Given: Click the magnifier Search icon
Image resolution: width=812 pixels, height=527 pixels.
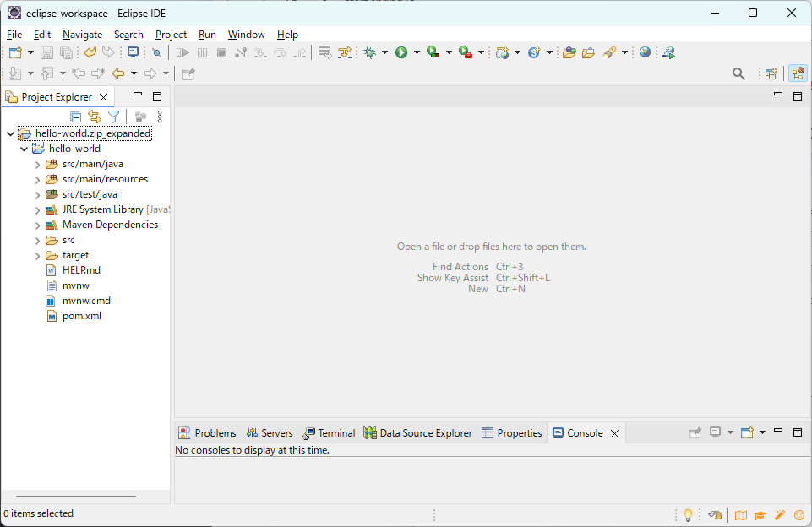Looking at the screenshot, I should (738, 74).
